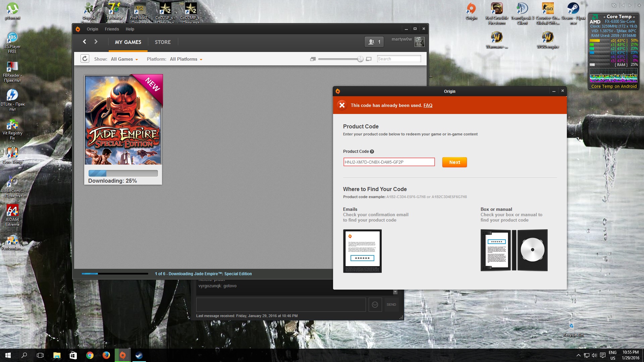Open volume control in system tray
The width and height of the screenshot is (644, 362).
click(x=594, y=355)
